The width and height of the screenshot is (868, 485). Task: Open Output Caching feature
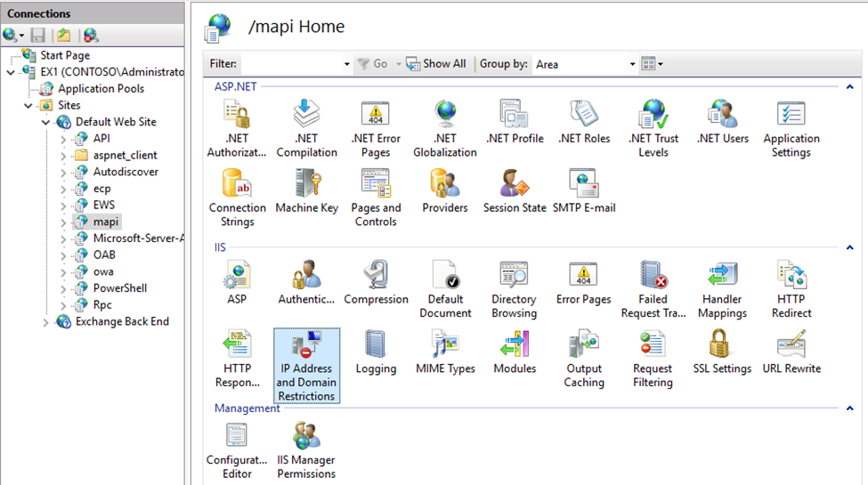(x=584, y=359)
